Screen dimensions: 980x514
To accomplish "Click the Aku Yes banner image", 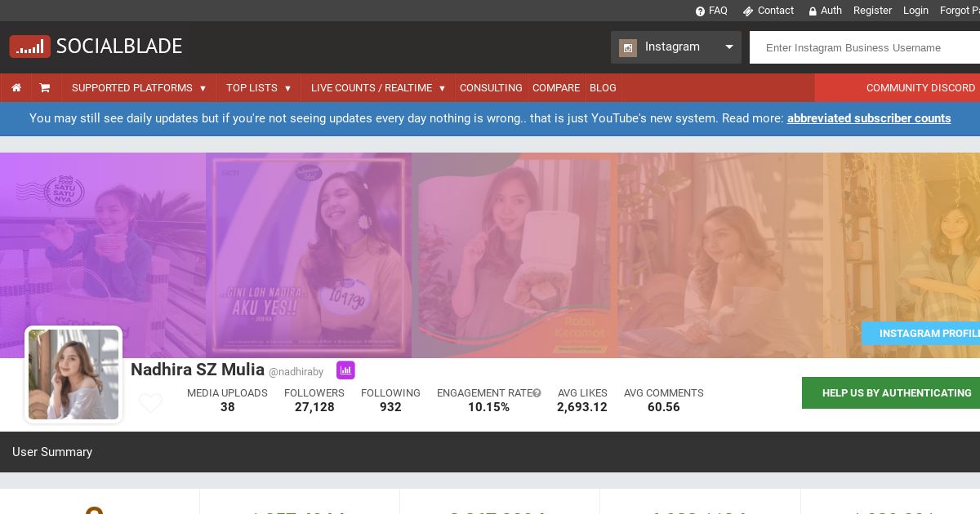I will 309,255.
